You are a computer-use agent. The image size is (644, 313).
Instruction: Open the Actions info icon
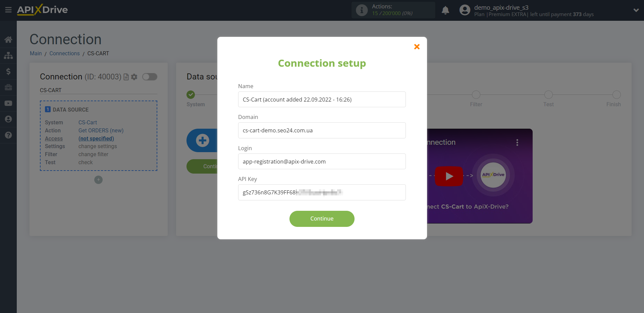pyautogui.click(x=362, y=10)
